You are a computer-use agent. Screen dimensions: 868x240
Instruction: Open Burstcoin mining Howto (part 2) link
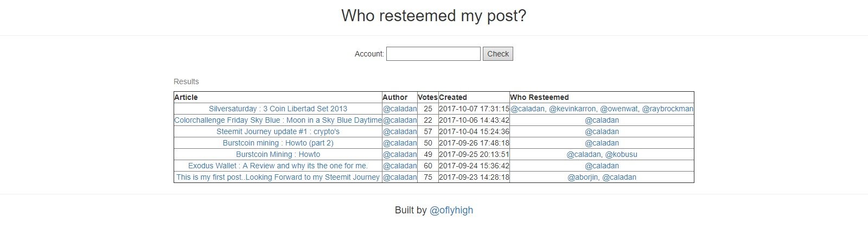click(x=278, y=143)
